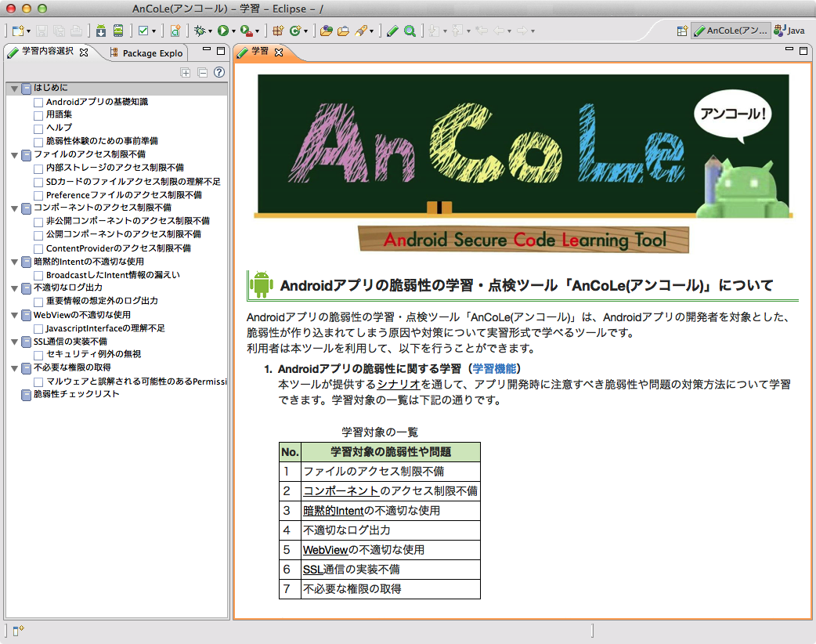Click the New Java Package icon
The width and height of the screenshot is (816, 644).
point(279,31)
